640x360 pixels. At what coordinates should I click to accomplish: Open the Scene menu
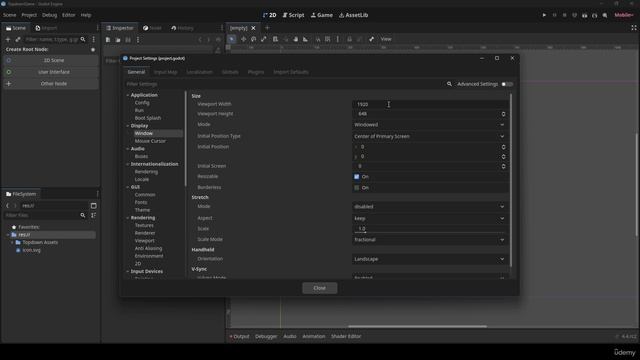click(9, 15)
